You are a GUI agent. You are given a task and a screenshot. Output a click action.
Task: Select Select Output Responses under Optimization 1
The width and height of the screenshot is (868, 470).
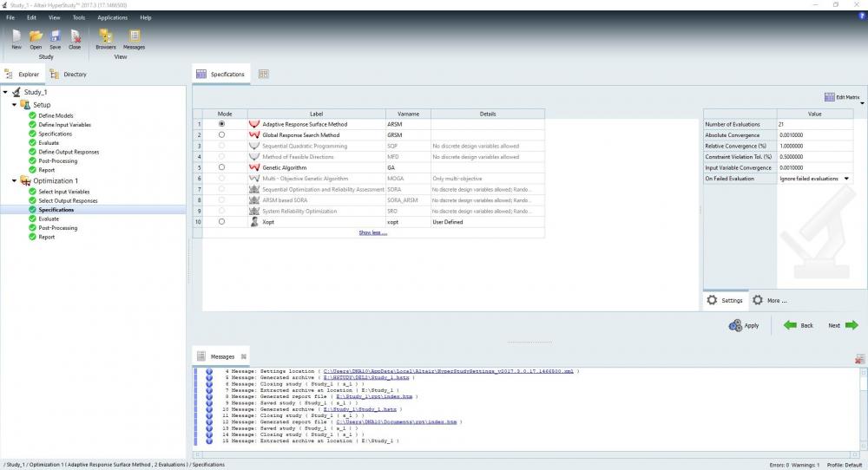tap(68, 200)
